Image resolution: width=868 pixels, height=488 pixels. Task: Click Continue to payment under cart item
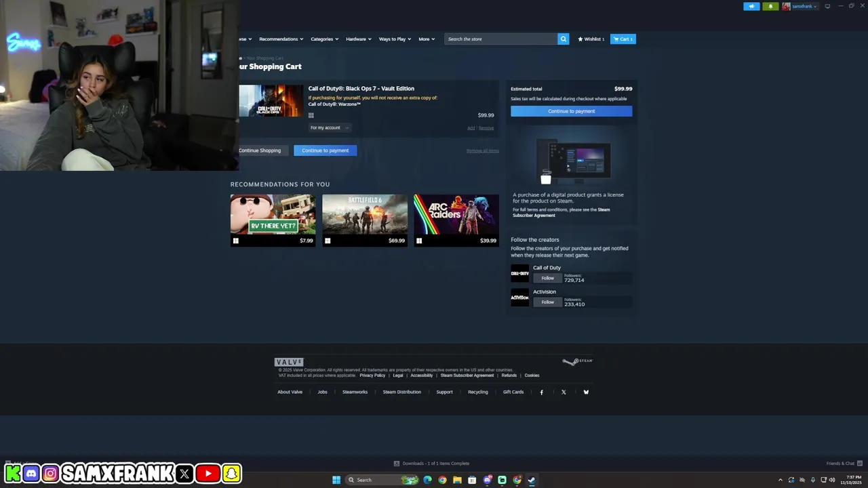pyautogui.click(x=325, y=150)
